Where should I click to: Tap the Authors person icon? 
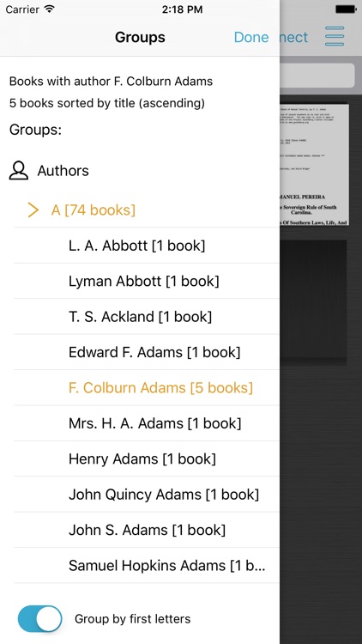coord(19,171)
